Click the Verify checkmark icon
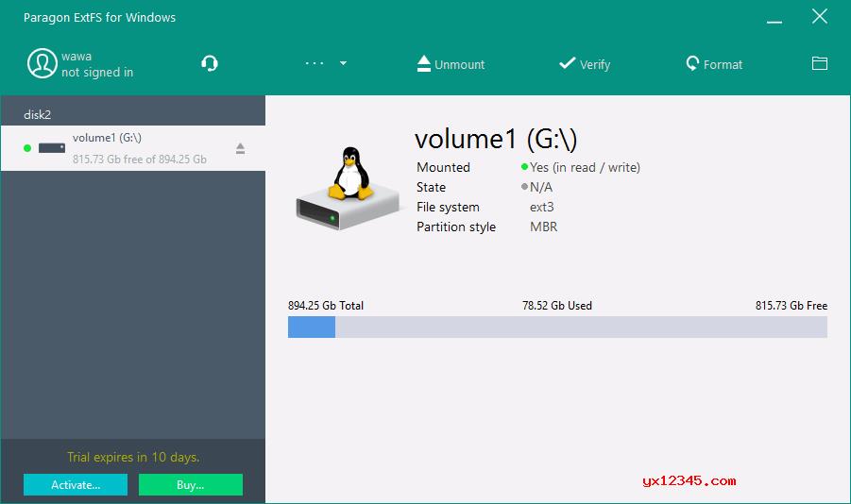The height and width of the screenshot is (504, 851). tap(567, 63)
